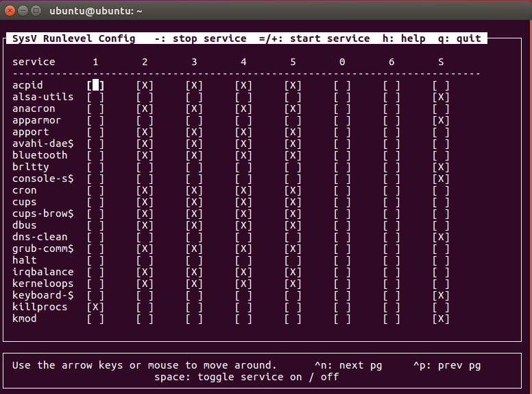532x394 pixels.
Task: Click '=/+: start service' in header bar
Action: 314,38
